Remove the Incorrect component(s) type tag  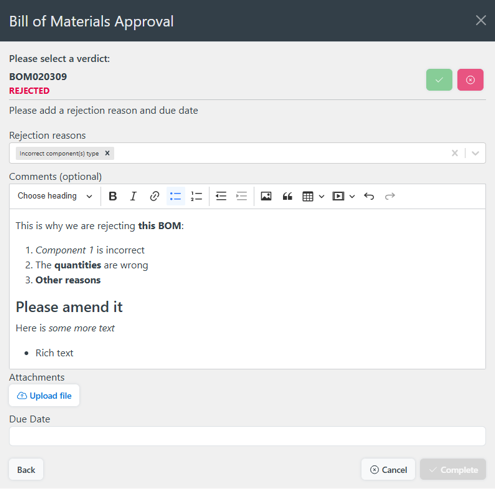107,153
